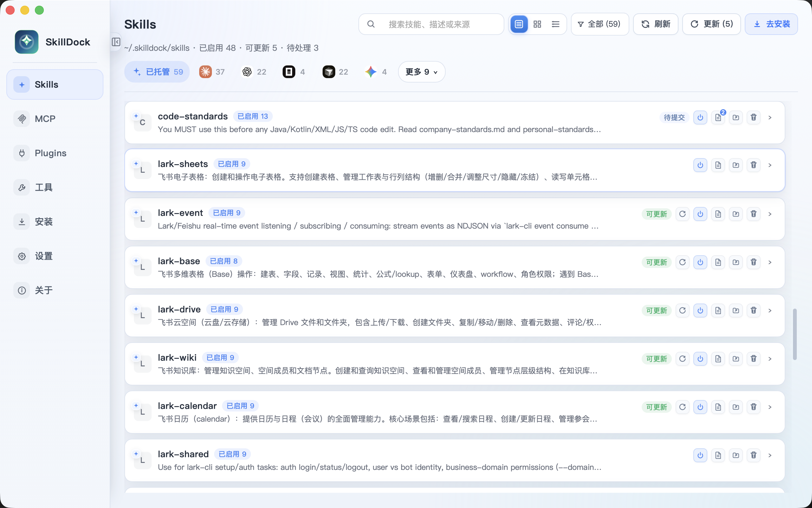Toggle power for lark-base skill
Image resolution: width=812 pixels, height=508 pixels.
click(700, 262)
